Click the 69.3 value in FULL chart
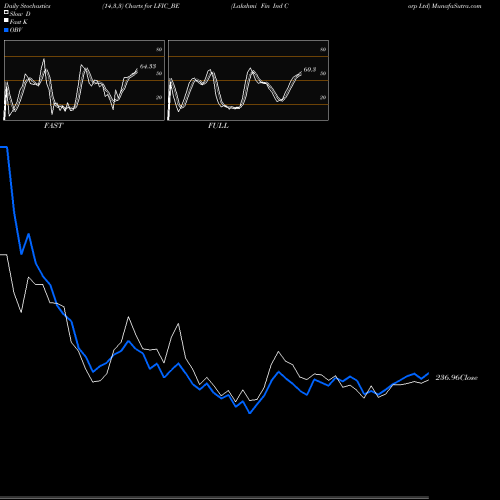Image resolution: width=500 pixels, height=500 pixels. click(x=310, y=70)
